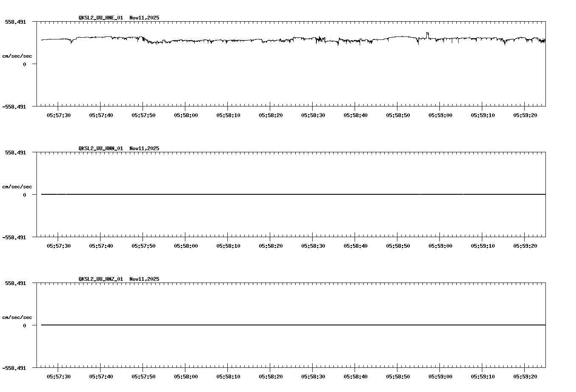576x392 pixels.
Task: Select the 558.491 upper amplitude label on HNE
Action: (16, 21)
